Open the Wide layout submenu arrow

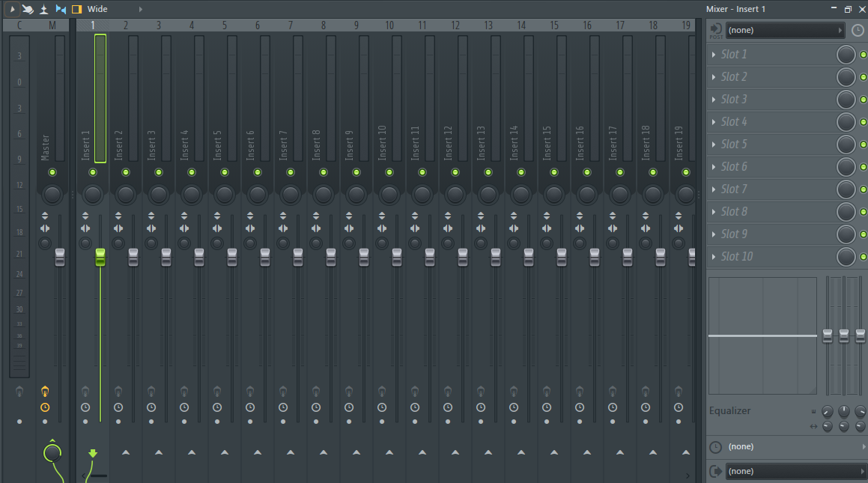click(x=141, y=9)
